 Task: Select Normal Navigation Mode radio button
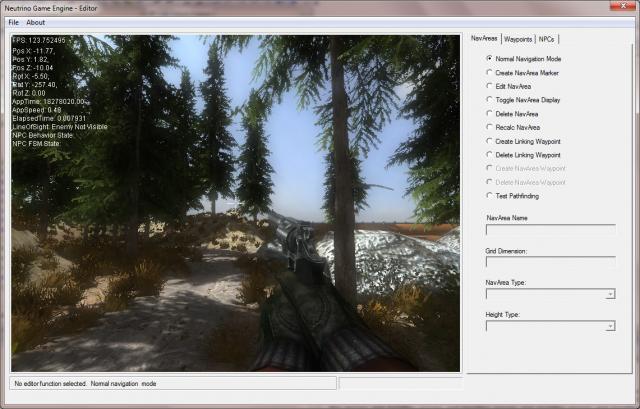[x=489, y=59]
